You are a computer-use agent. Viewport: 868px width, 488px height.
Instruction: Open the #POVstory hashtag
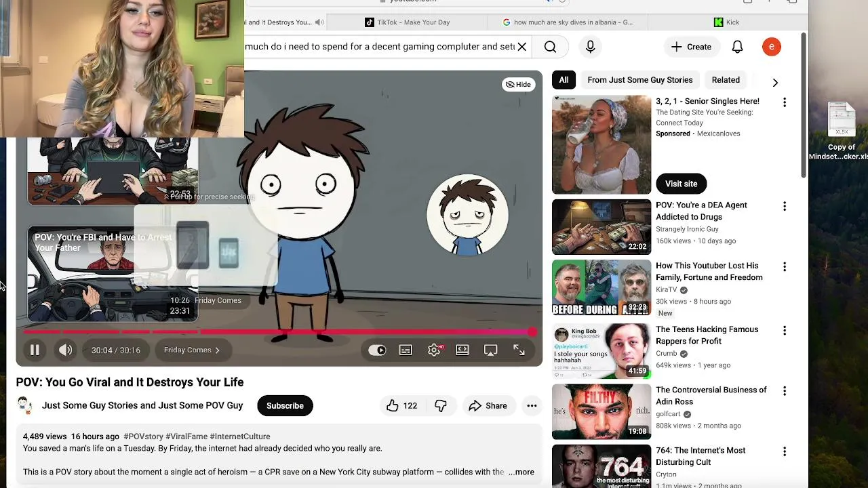(x=143, y=436)
